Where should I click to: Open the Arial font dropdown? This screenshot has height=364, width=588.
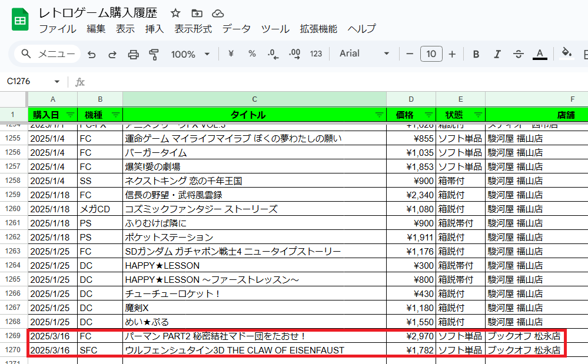click(364, 54)
